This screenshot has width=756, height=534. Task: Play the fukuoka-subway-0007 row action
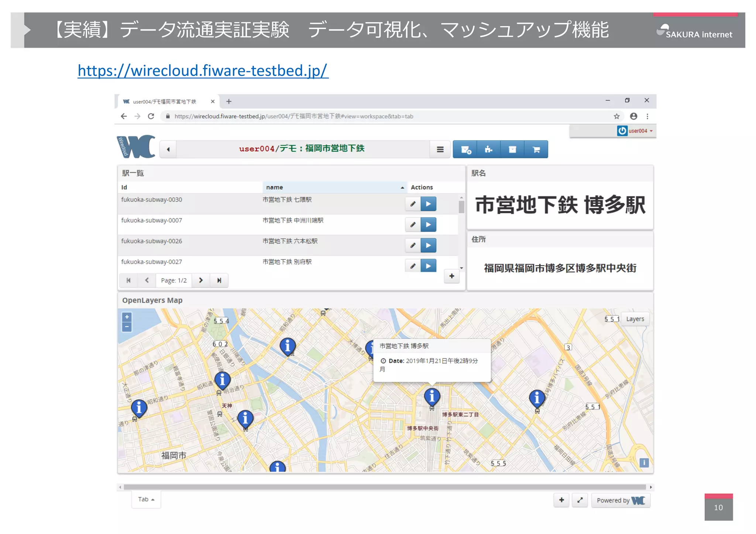pyautogui.click(x=429, y=224)
